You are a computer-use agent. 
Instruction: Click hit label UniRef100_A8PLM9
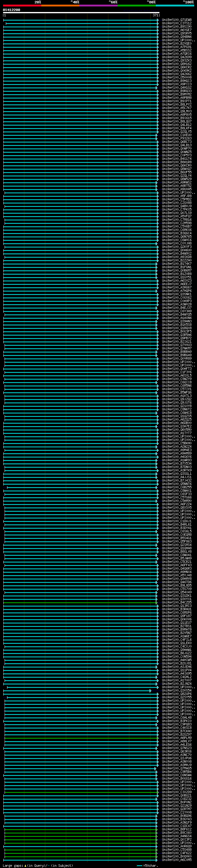(176, 738)
